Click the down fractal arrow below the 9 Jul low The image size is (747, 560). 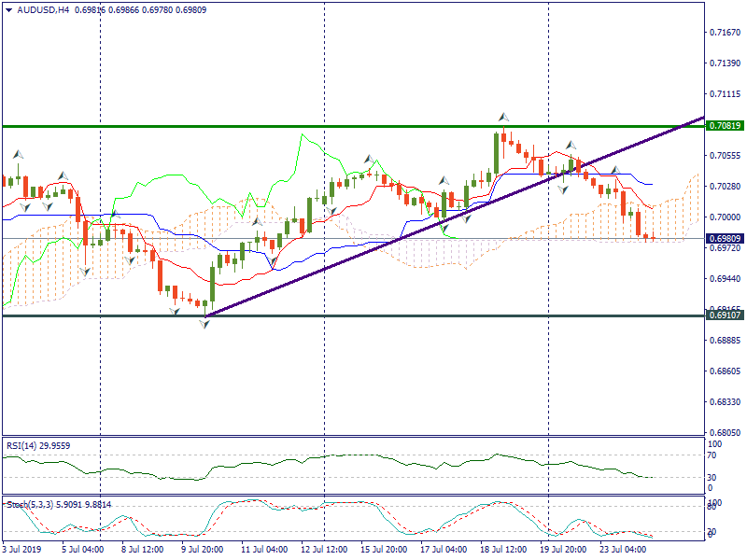pos(204,323)
